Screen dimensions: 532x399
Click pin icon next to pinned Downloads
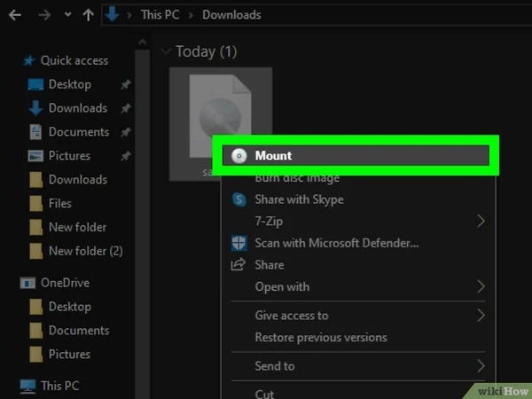point(126,108)
